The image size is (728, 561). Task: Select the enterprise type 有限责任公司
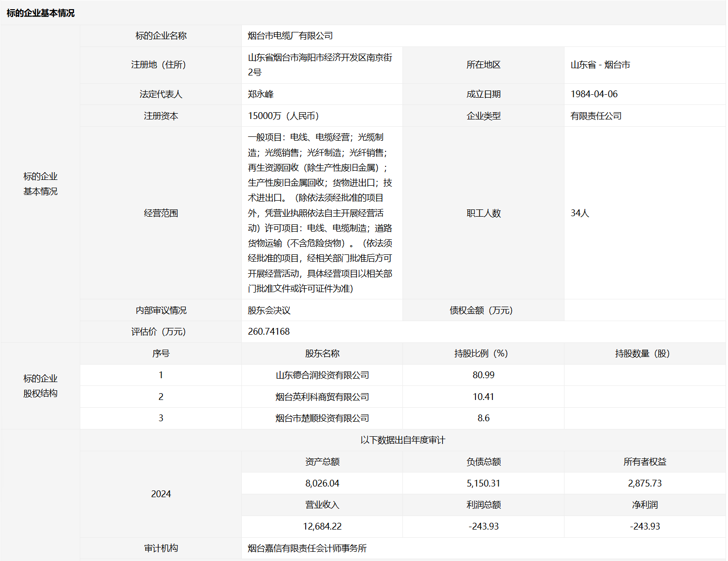(x=596, y=116)
